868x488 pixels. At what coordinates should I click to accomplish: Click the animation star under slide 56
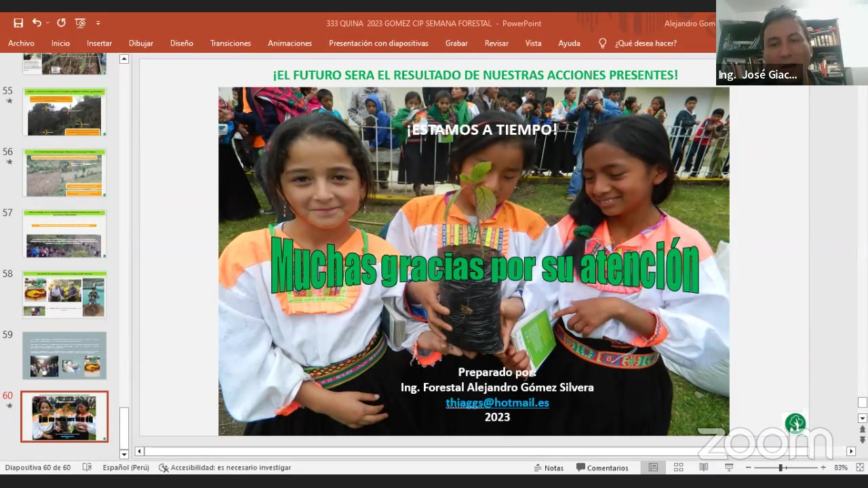point(9,162)
